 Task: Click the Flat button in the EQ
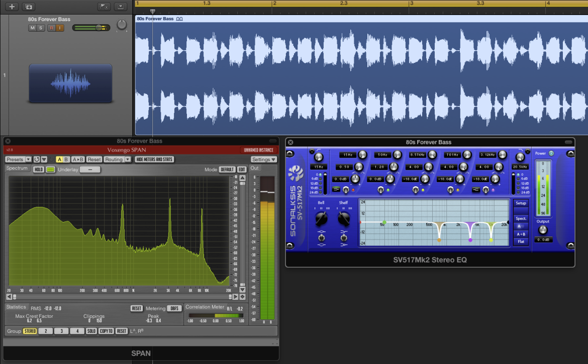tap(521, 242)
